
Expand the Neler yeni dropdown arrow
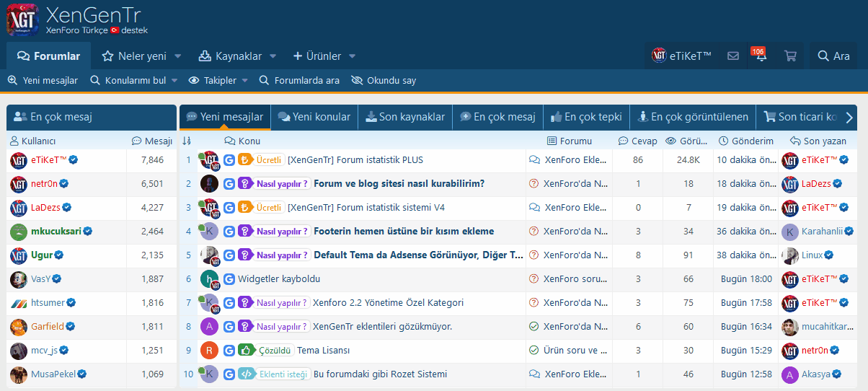tap(178, 56)
